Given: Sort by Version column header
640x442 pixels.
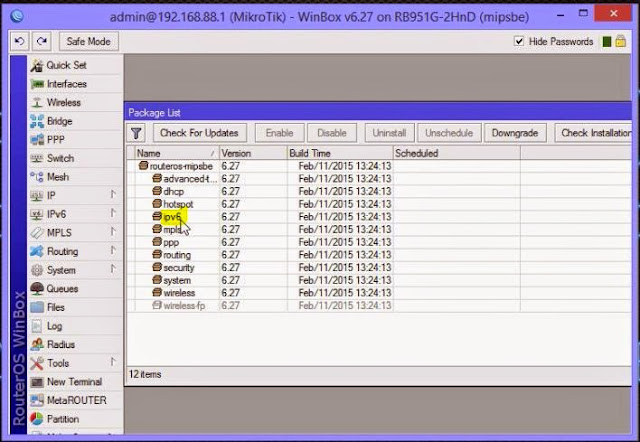Looking at the screenshot, I should 253,153.
